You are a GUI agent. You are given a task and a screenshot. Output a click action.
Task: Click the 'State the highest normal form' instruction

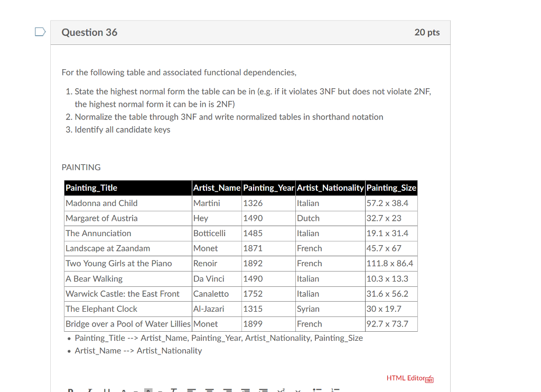[x=253, y=98]
